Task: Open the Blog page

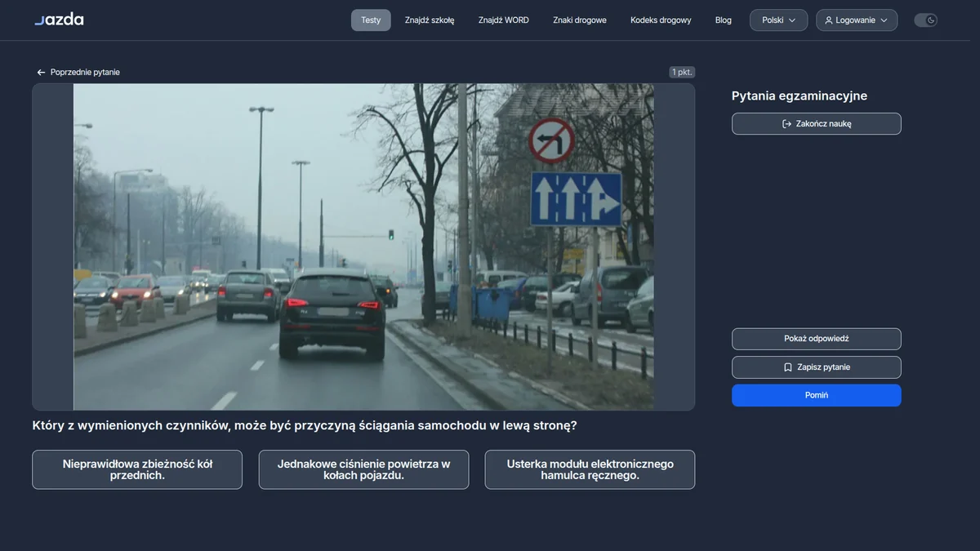Action: point(724,20)
